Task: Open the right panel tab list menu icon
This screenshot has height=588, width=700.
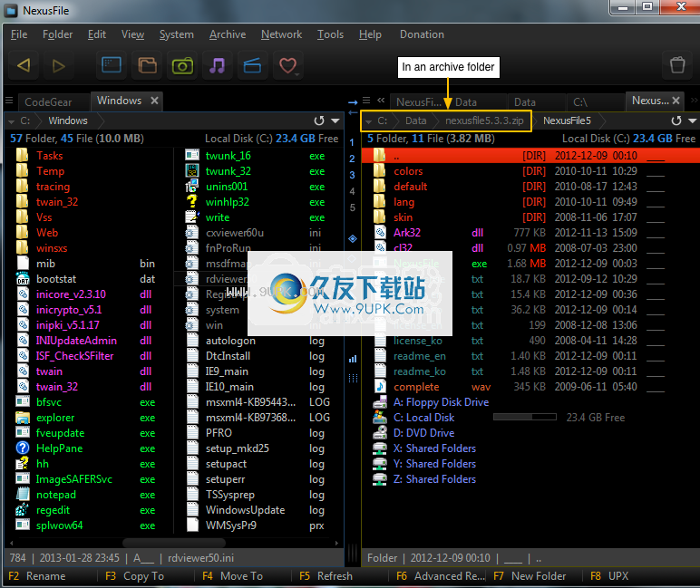Action: [366, 101]
